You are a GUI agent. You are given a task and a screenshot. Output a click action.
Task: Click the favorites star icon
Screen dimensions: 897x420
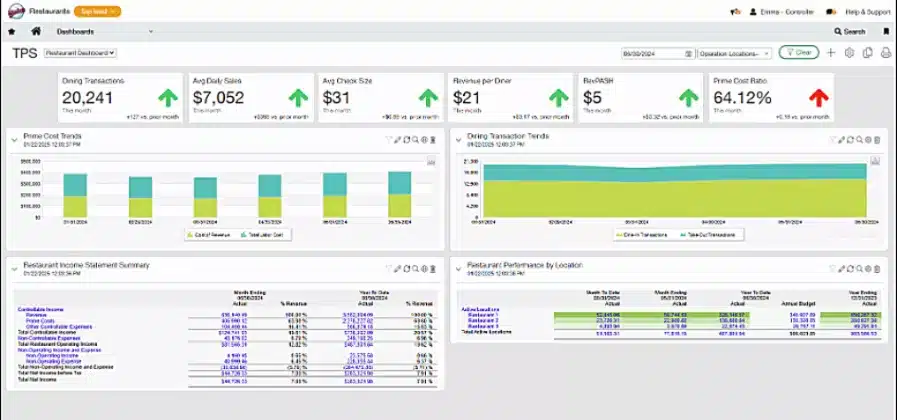tap(12, 31)
